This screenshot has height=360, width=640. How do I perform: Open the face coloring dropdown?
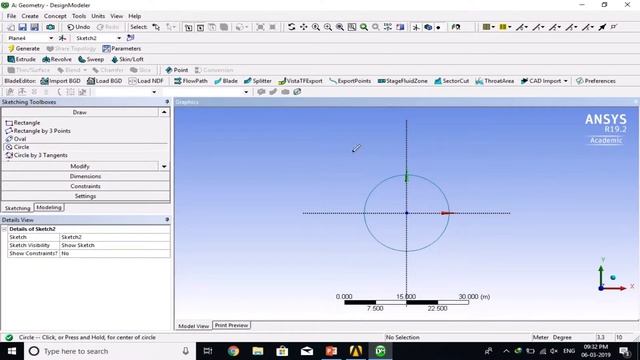(493, 27)
